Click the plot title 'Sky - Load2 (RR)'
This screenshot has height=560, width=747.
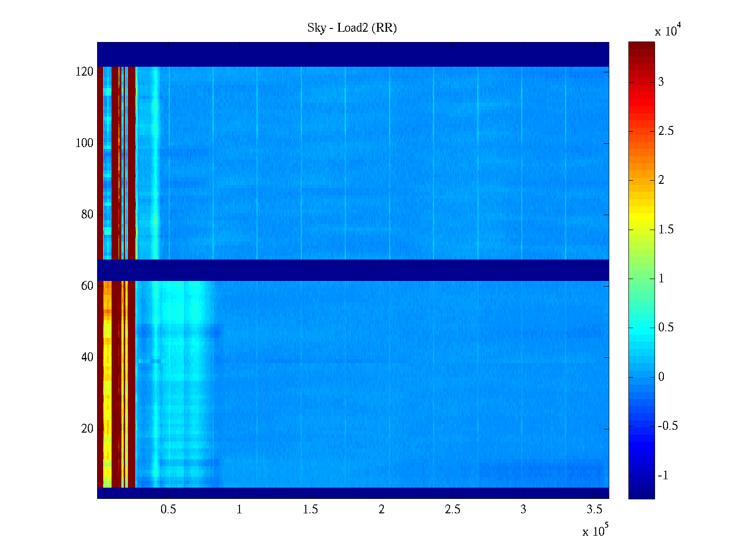(x=352, y=28)
